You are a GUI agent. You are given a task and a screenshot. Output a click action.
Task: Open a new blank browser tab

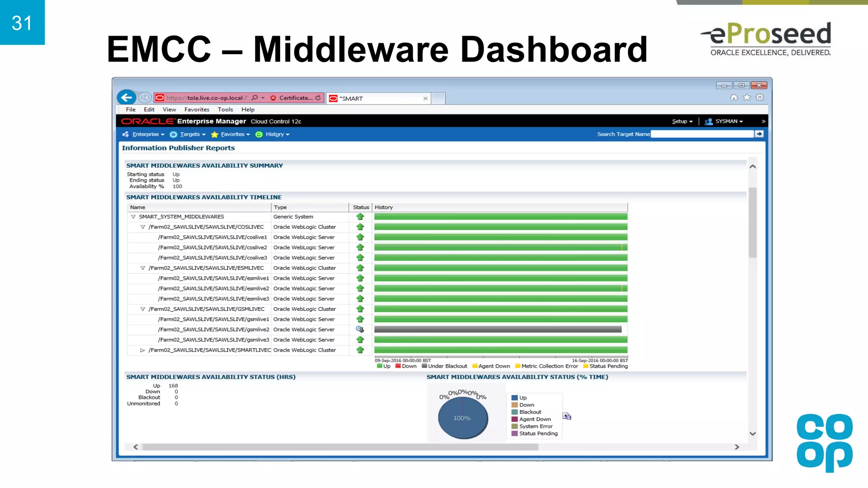[x=438, y=98]
